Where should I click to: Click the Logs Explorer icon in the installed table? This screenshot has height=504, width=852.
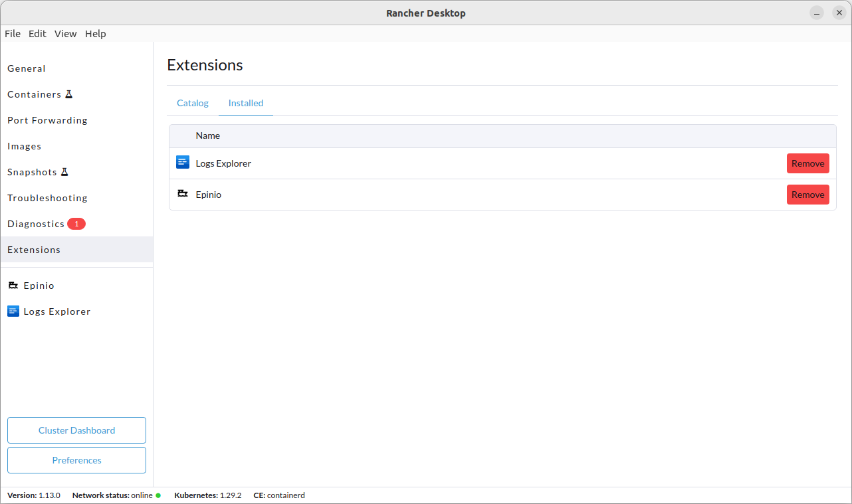tap(183, 162)
